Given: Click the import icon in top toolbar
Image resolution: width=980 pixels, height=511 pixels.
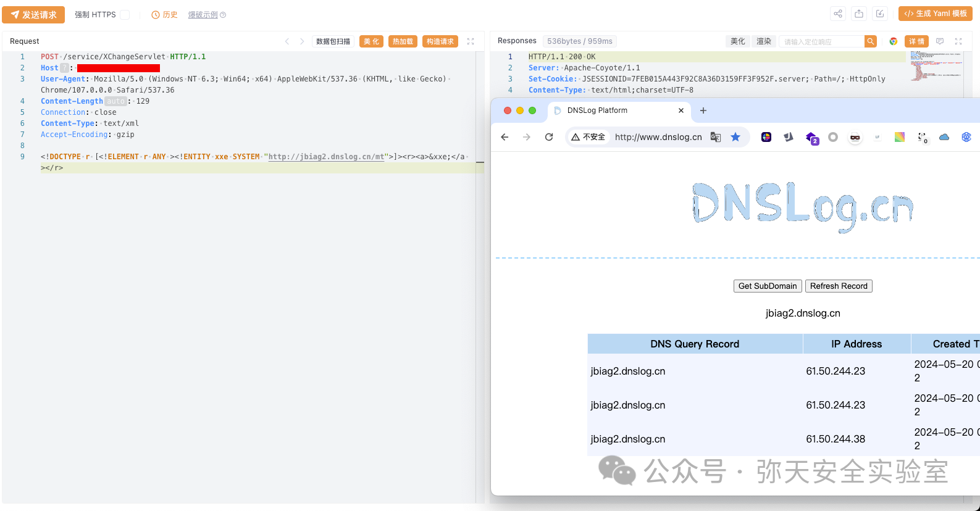Looking at the screenshot, I should [880, 14].
